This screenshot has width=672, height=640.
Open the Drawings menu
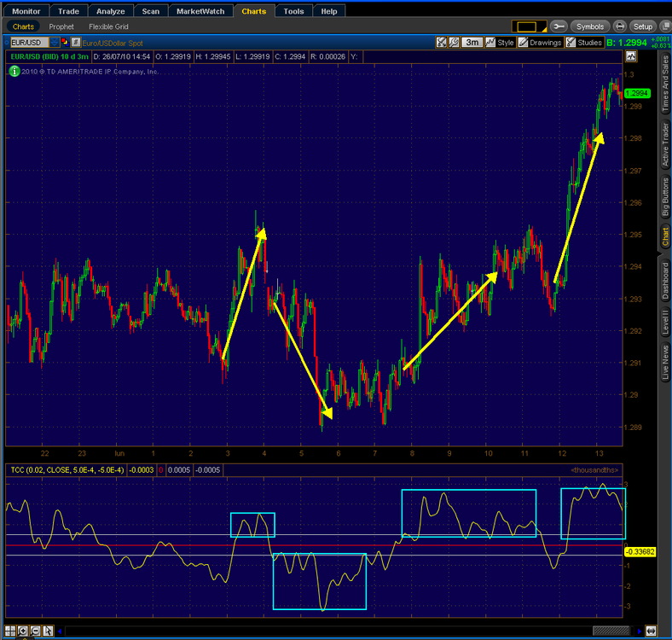(x=540, y=42)
